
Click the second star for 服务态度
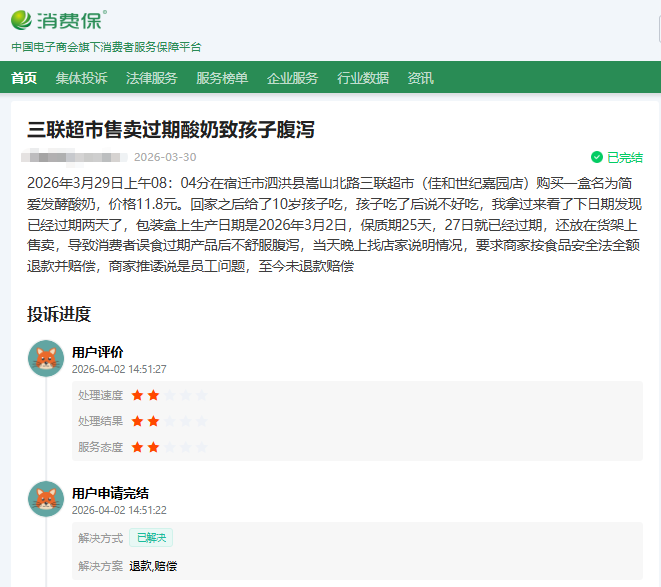[154, 447]
